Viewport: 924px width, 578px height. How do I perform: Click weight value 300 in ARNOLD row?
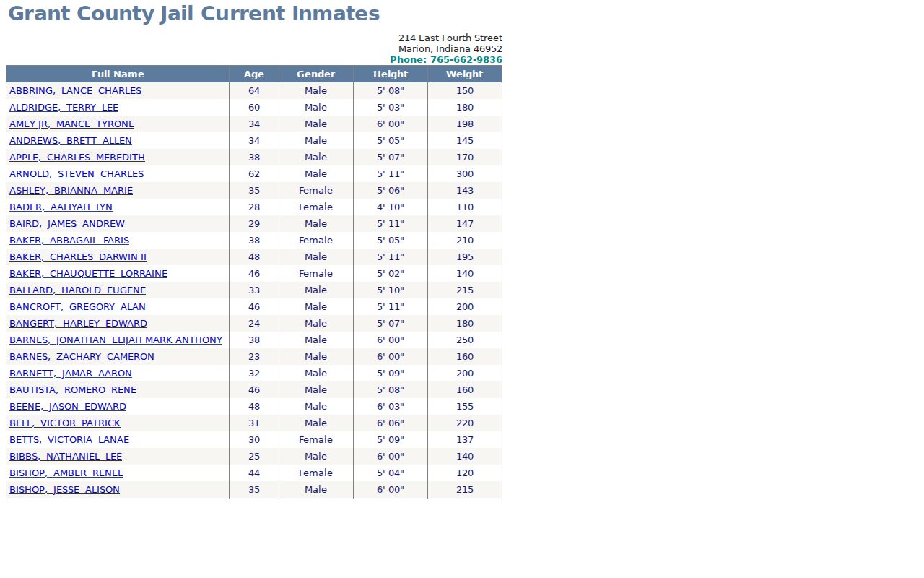465,174
